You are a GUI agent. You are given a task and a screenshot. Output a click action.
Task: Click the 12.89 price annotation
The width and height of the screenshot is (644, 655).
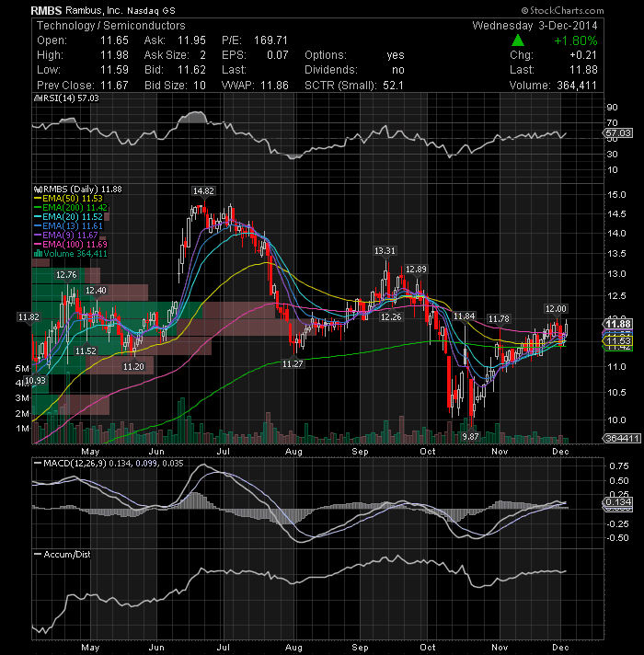click(416, 270)
